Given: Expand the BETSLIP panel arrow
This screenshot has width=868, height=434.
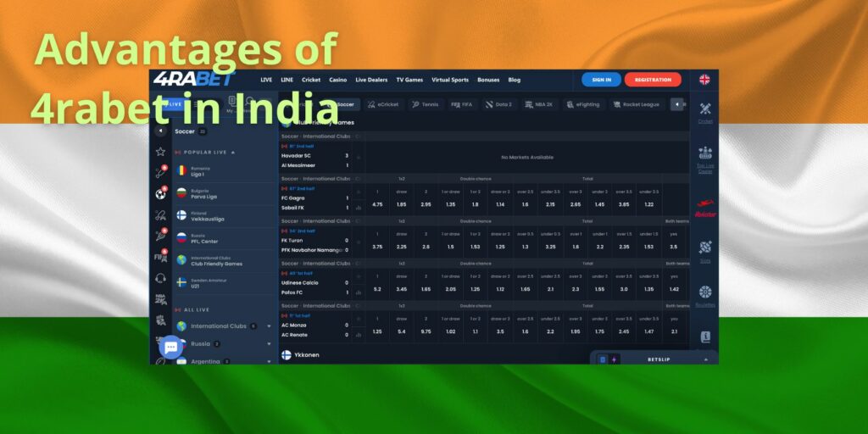Looking at the screenshot, I should click(x=706, y=359).
